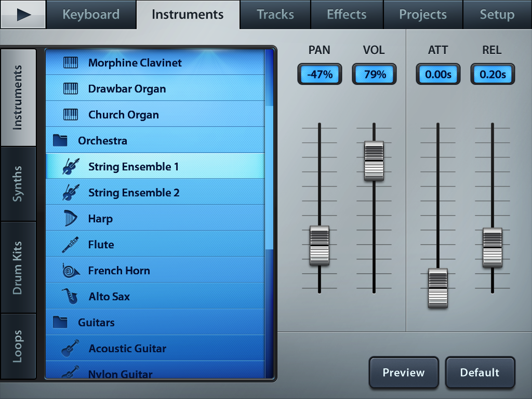Collapse the Orchestra folder
The height and width of the screenshot is (399, 532).
(x=61, y=141)
